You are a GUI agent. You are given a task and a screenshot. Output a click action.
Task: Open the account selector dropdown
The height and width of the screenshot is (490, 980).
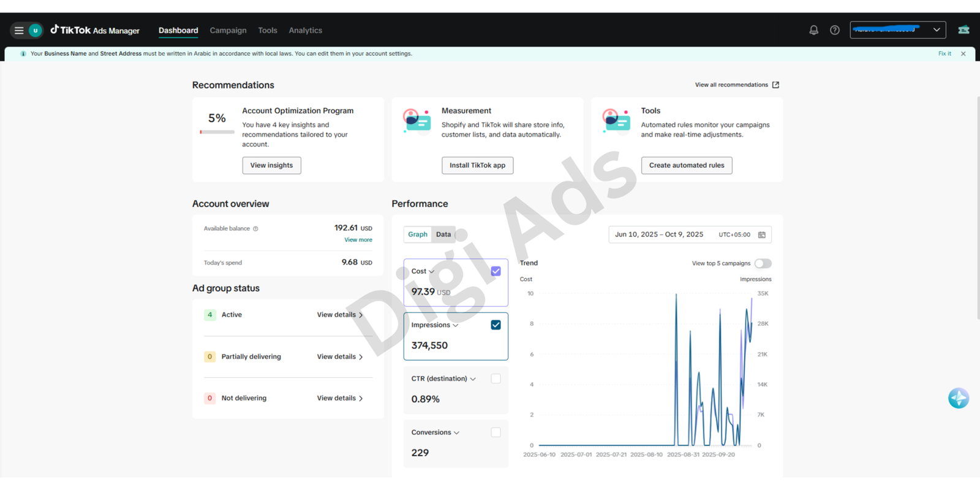(x=897, y=30)
